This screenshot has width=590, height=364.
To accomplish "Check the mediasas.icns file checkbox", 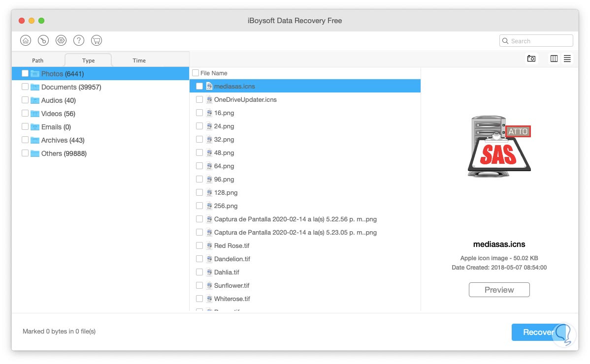I will pyautogui.click(x=199, y=86).
